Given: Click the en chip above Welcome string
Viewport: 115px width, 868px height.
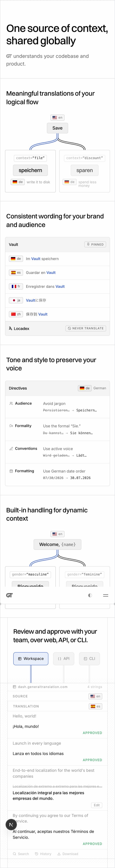Looking at the screenshot, I should [x=57, y=534].
